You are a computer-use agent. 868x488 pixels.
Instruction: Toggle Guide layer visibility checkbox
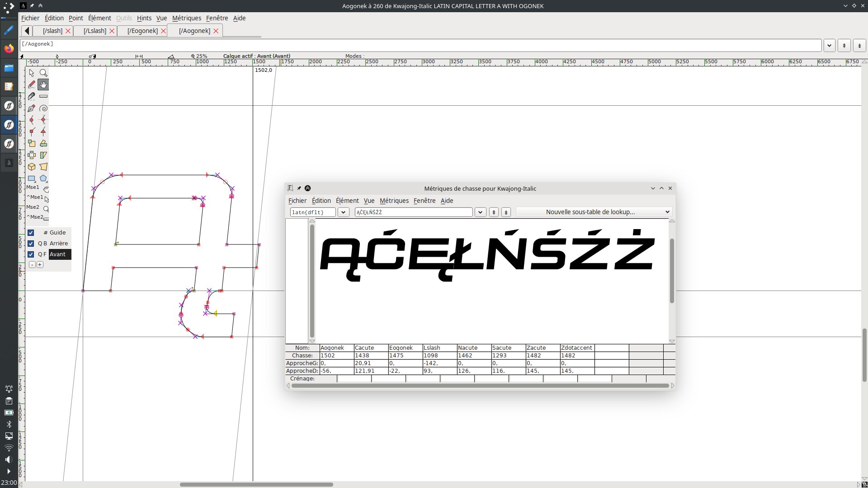[31, 233]
